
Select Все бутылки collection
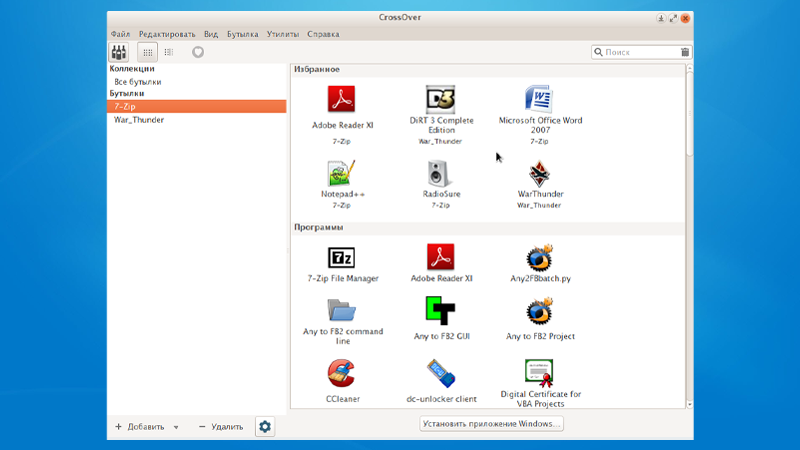click(x=138, y=82)
